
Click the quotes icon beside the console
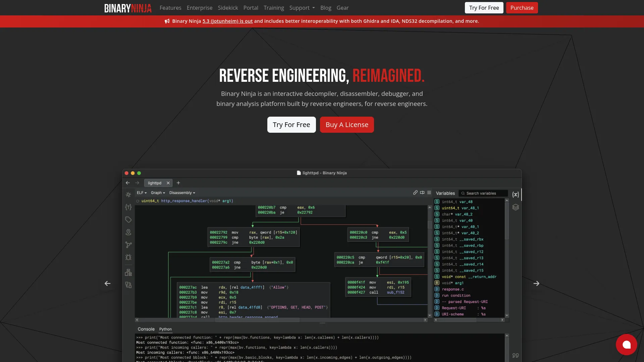tap(516, 355)
